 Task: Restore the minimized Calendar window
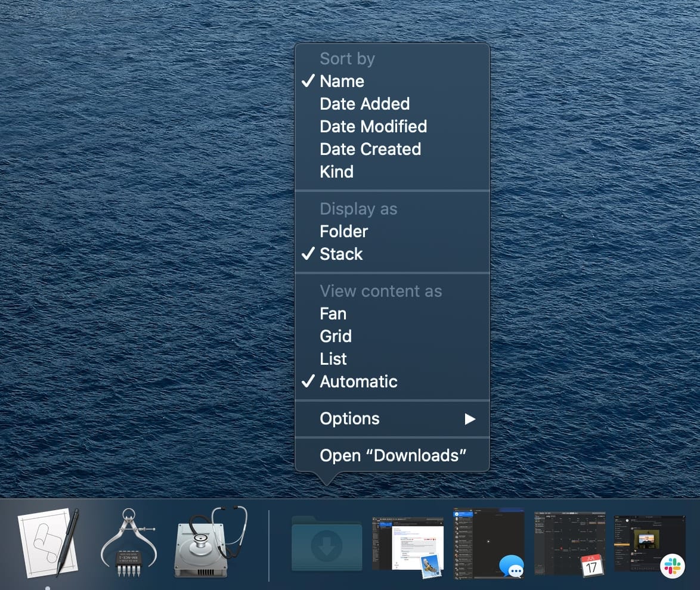click(x=569, y=544)
